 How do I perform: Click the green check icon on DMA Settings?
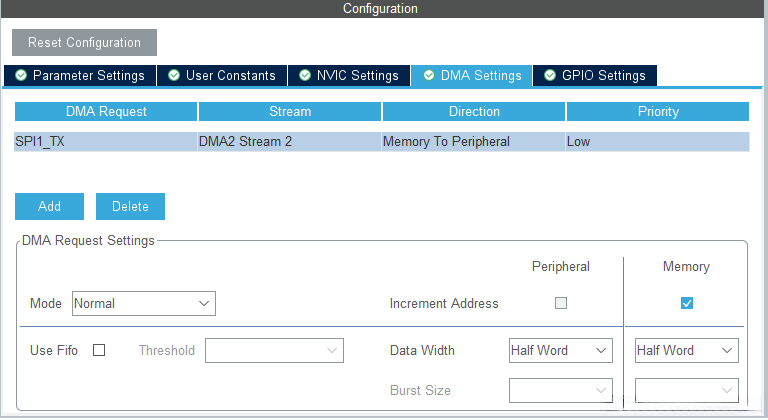coord(429,76)
